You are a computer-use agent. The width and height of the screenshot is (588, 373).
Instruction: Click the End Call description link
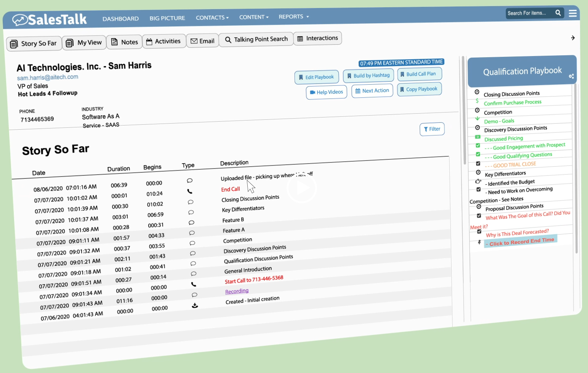tap(231, 189)
